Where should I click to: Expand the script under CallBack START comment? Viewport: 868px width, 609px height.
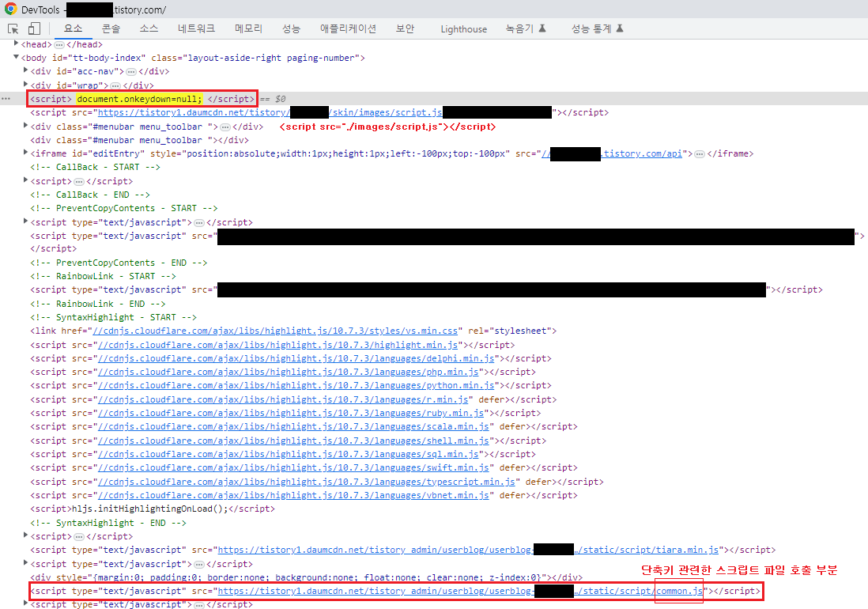click(25, 180)
